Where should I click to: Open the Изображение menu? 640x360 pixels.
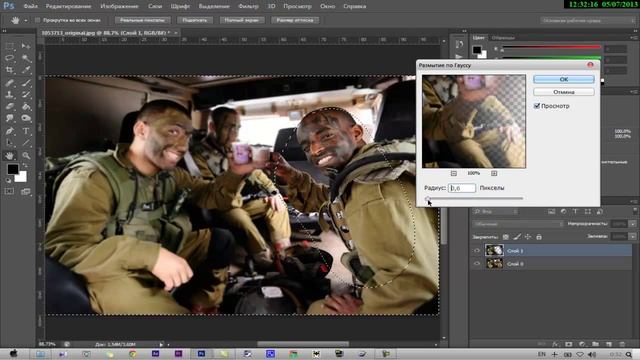119,6
